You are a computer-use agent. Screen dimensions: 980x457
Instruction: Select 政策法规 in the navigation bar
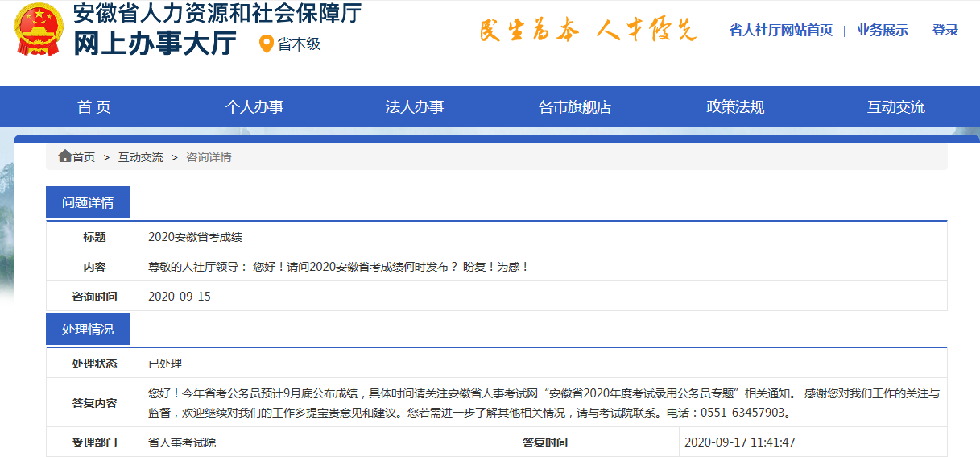click(x=735, y=107)
